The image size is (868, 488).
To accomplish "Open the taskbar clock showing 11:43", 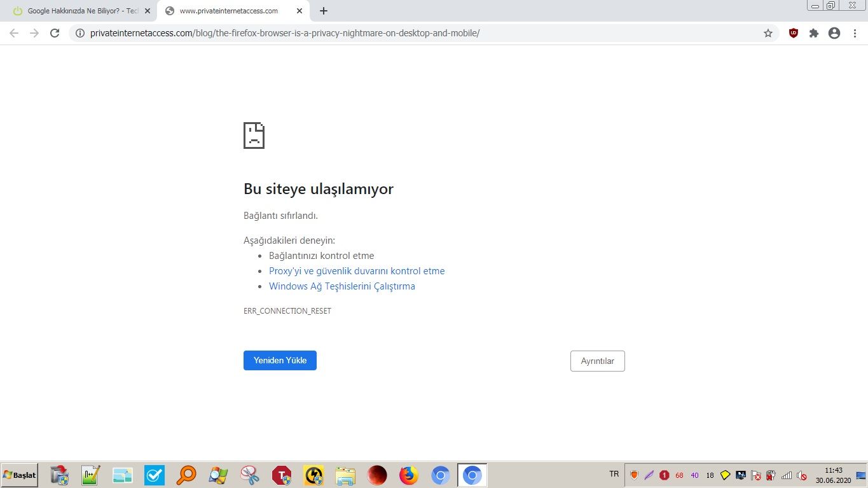I will 834,475.
